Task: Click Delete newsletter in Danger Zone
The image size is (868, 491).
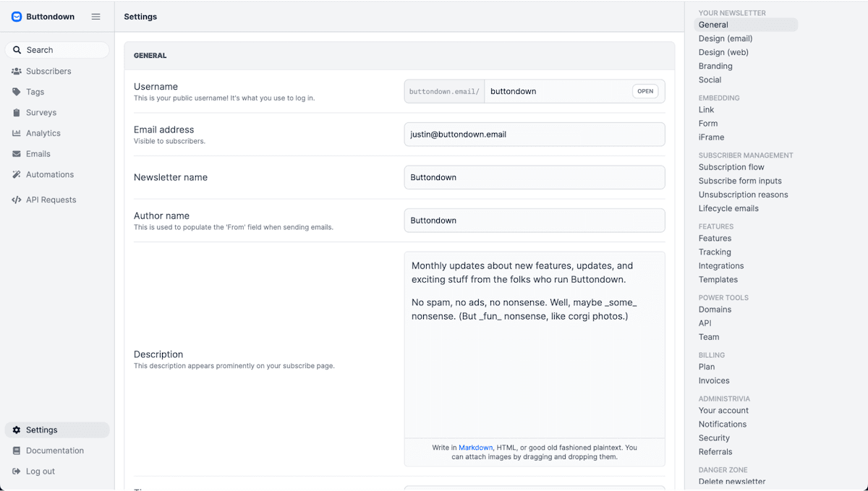Action: click(x=731, y=482)
